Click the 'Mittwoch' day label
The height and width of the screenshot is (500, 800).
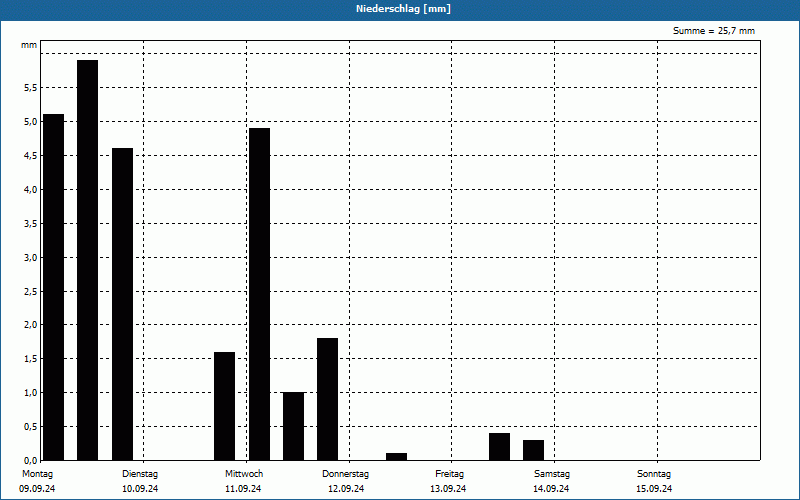(244, 474)
